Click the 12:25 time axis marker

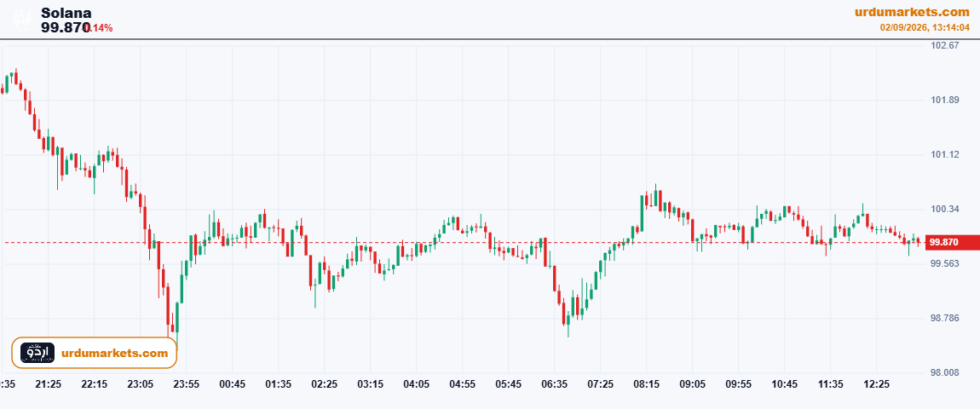click(x=876, y=383)
